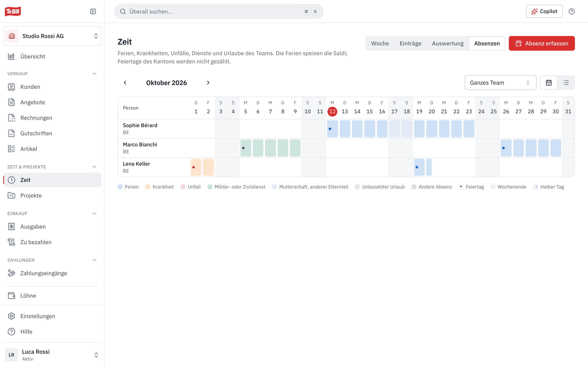Open Luca Rossi user menu

(52, 355)
